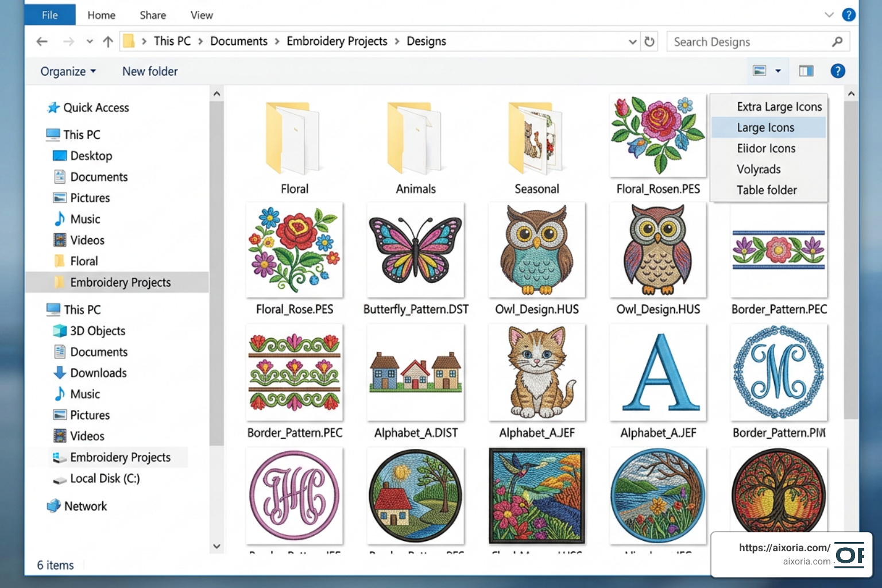
Task: Click the Forward navigation arrow
Action: pyautogui.click(x=68, y=41)
